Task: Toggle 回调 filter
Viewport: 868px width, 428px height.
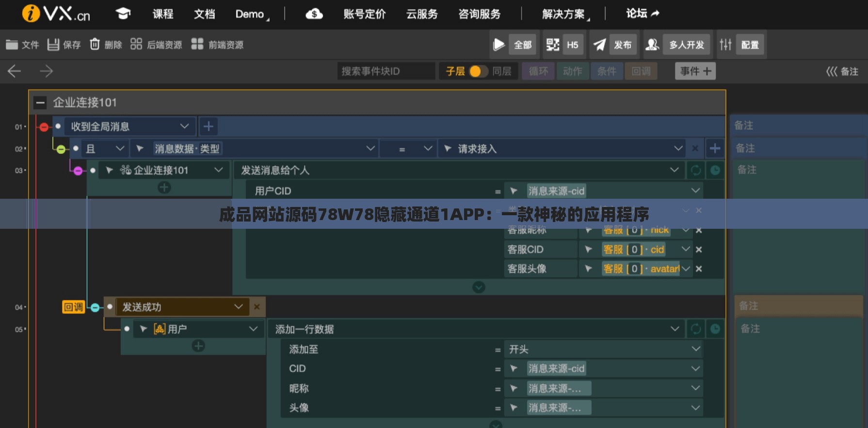Action: click(x=641, y=71)
